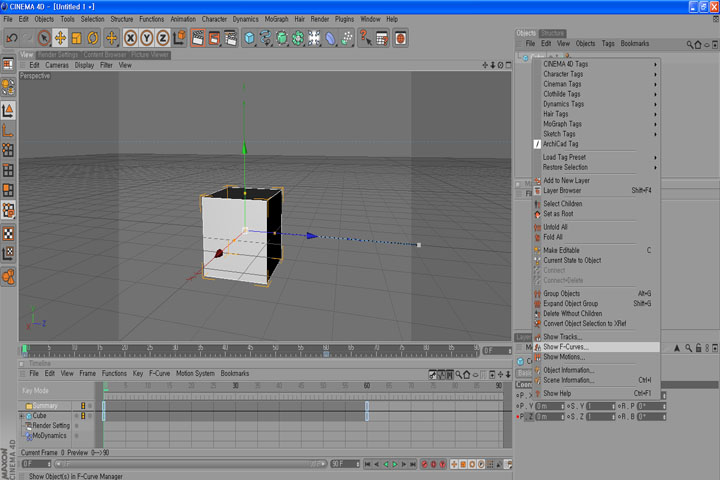Click the end frame 90 F field

tap(345, 464)
